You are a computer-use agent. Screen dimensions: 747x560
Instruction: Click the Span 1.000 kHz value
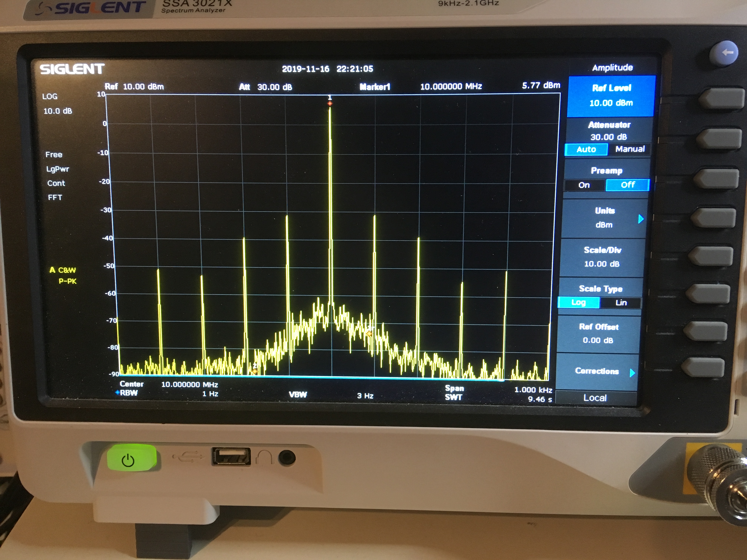[x=533, y=390]
